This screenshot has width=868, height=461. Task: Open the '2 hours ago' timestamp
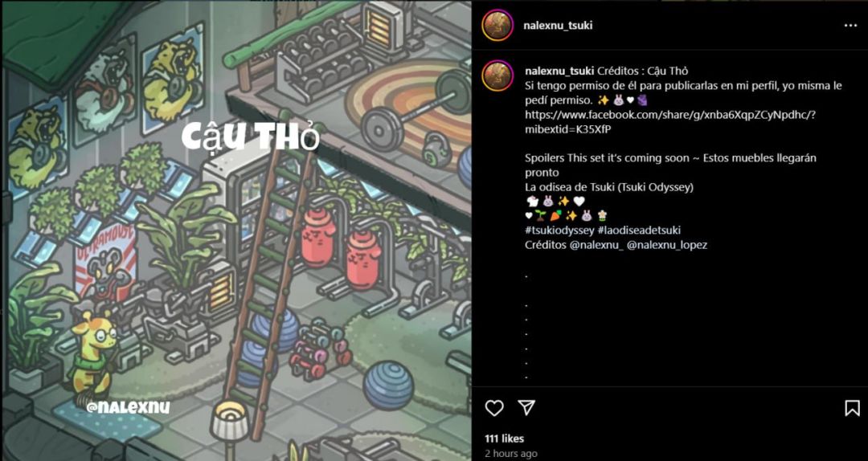click(511, 454)
